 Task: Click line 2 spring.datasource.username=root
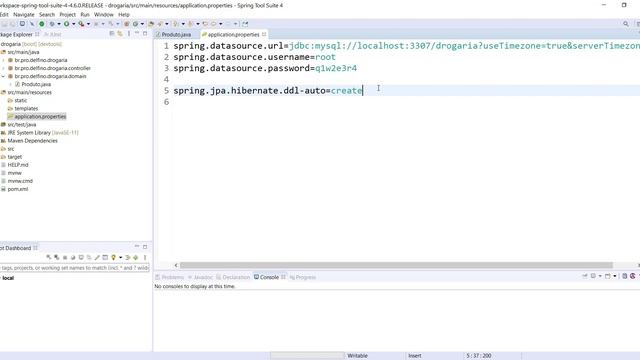tap(254, 57)
